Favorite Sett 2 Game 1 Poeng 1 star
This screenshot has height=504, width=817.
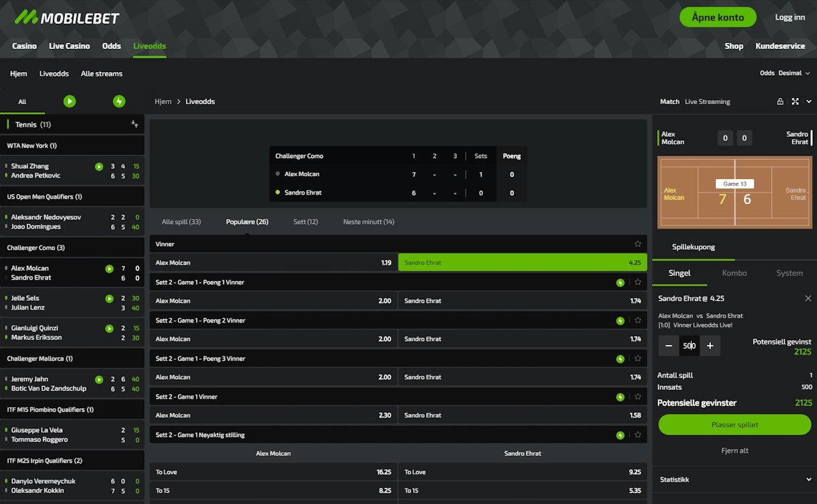[638, 282]
